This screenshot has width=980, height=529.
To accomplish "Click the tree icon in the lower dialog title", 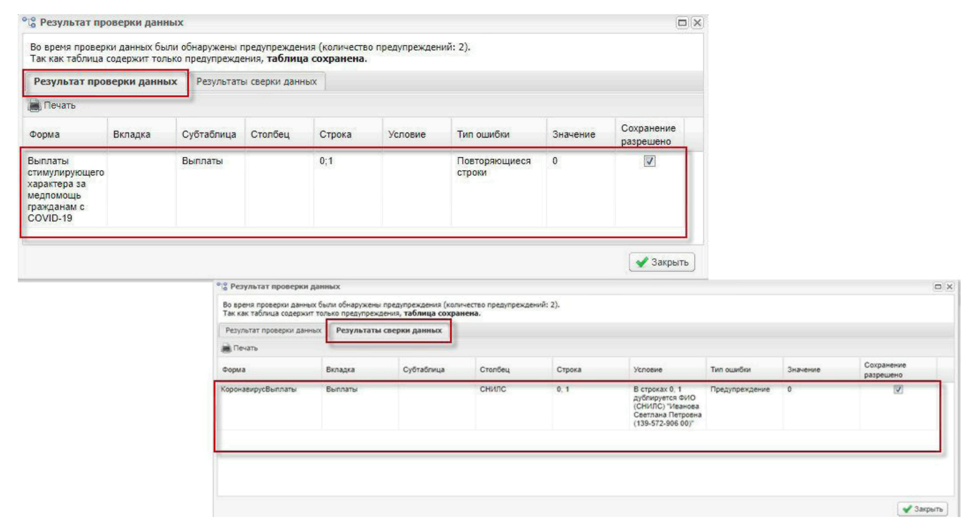I will point(222,286).
